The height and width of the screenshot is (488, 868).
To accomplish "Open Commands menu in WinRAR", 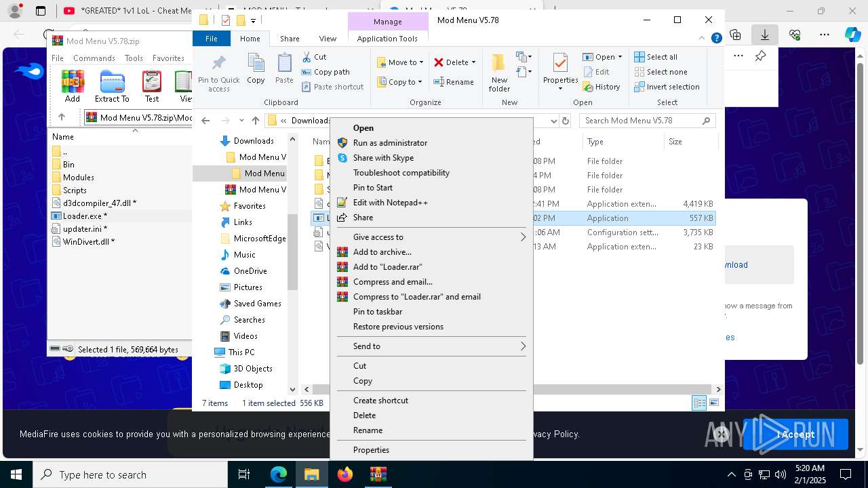I will click(94, 58).
